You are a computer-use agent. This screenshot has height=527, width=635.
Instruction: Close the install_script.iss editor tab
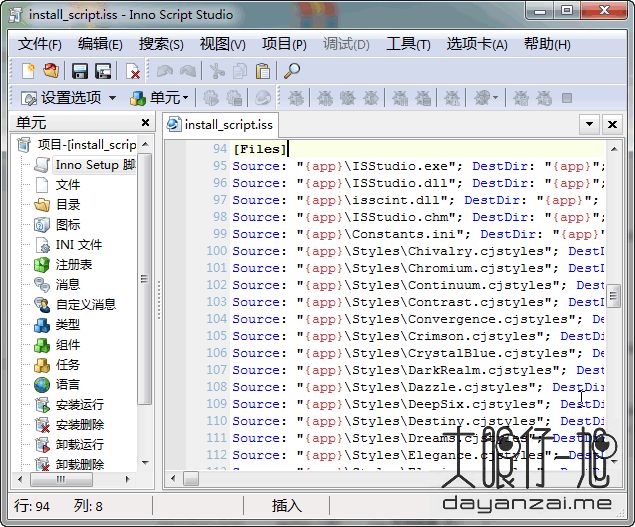point(612,124)
